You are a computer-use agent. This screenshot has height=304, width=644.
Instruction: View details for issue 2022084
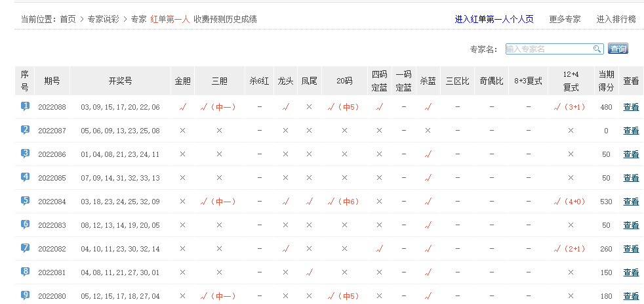[x=630, y=202]
